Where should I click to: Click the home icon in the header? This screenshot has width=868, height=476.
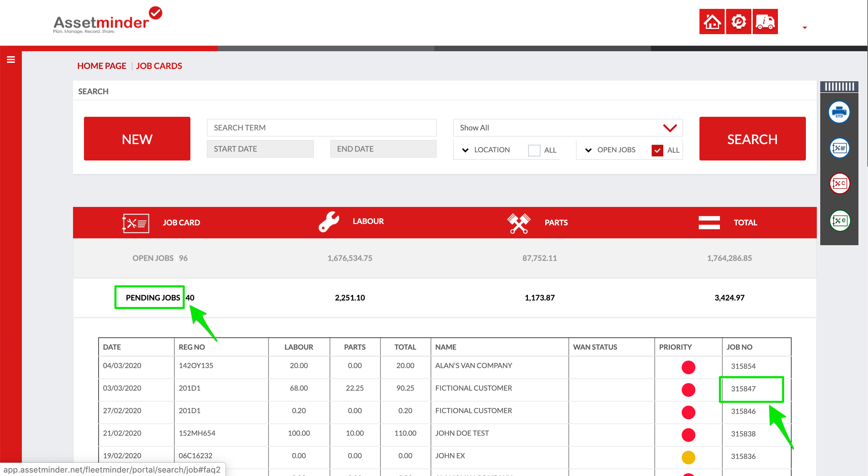pyautogui.click(x=712, y=22)
